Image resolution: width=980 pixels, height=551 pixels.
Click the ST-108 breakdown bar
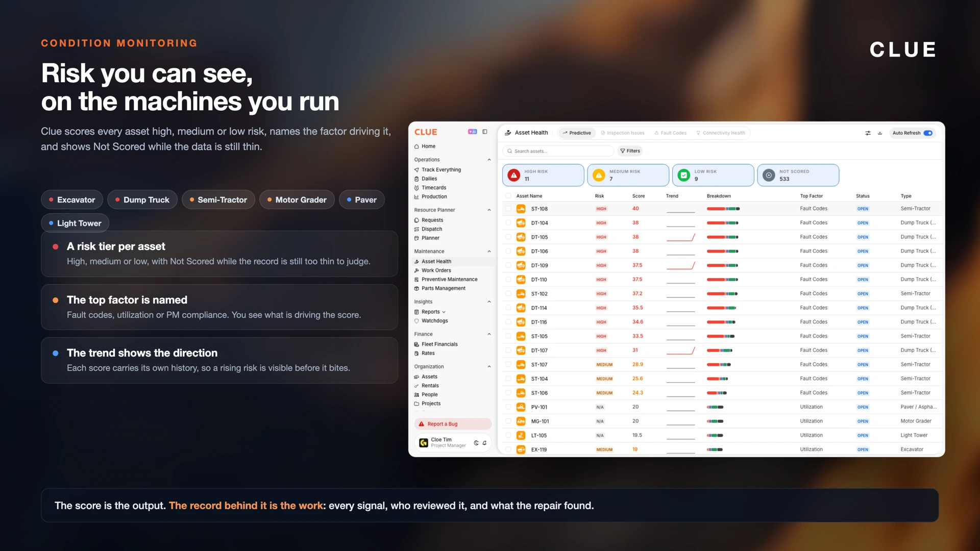[723, 209]
